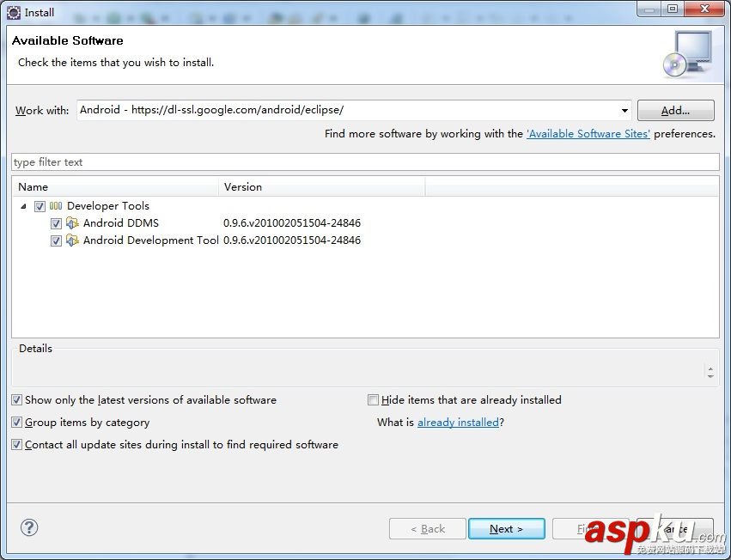731x560 pixels.
Task: Click the help question mark icon
Action: [29, 528]
